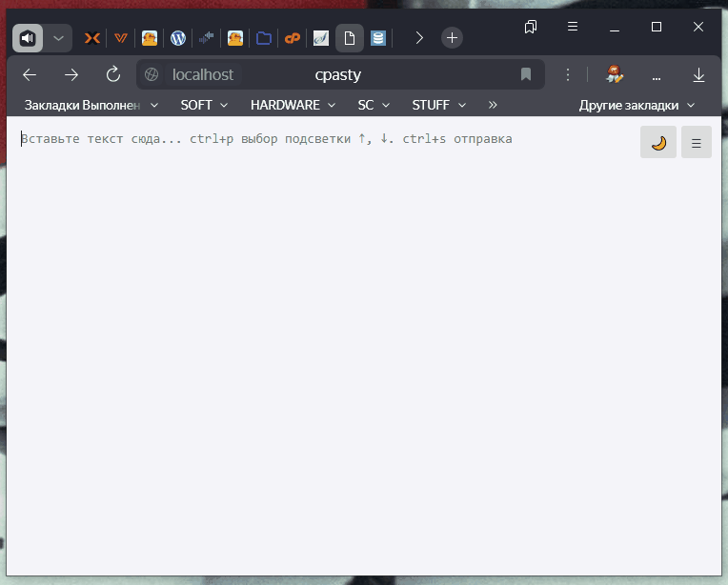
Task: Click the paste text area placeholder
Action: 267,139
